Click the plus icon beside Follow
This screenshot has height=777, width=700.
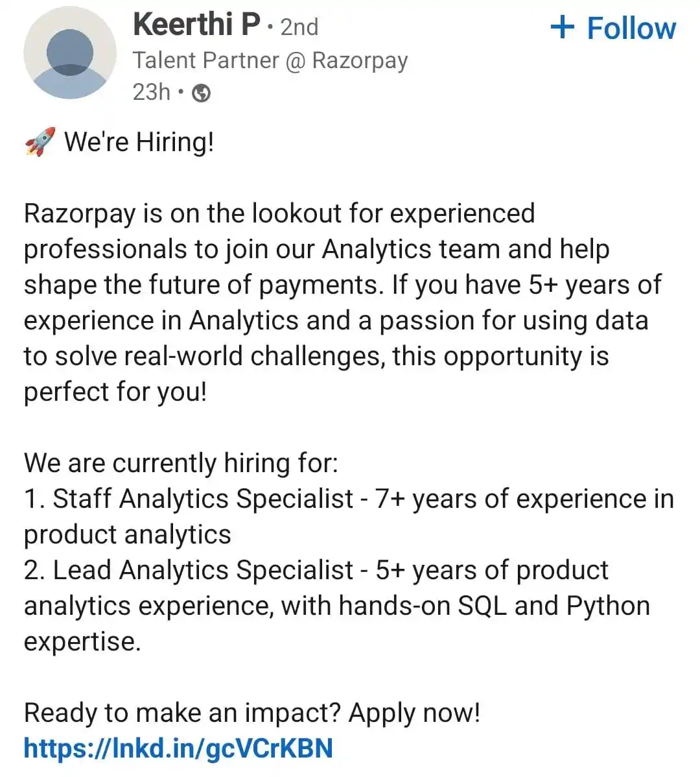point(563,27)
